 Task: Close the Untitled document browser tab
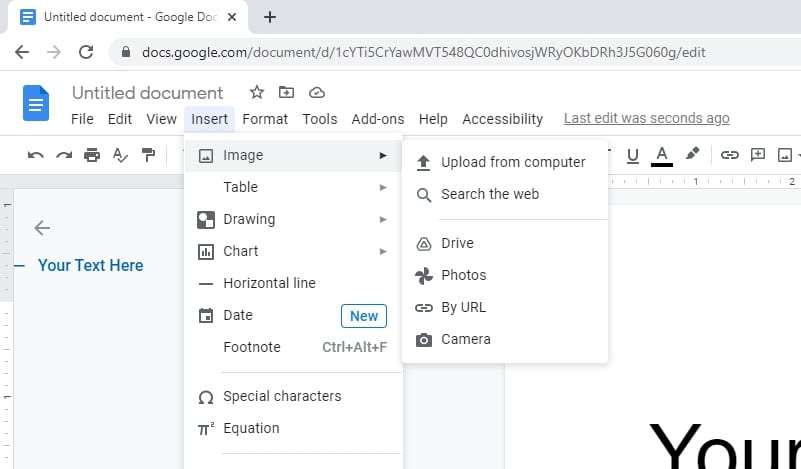(231, 17)
